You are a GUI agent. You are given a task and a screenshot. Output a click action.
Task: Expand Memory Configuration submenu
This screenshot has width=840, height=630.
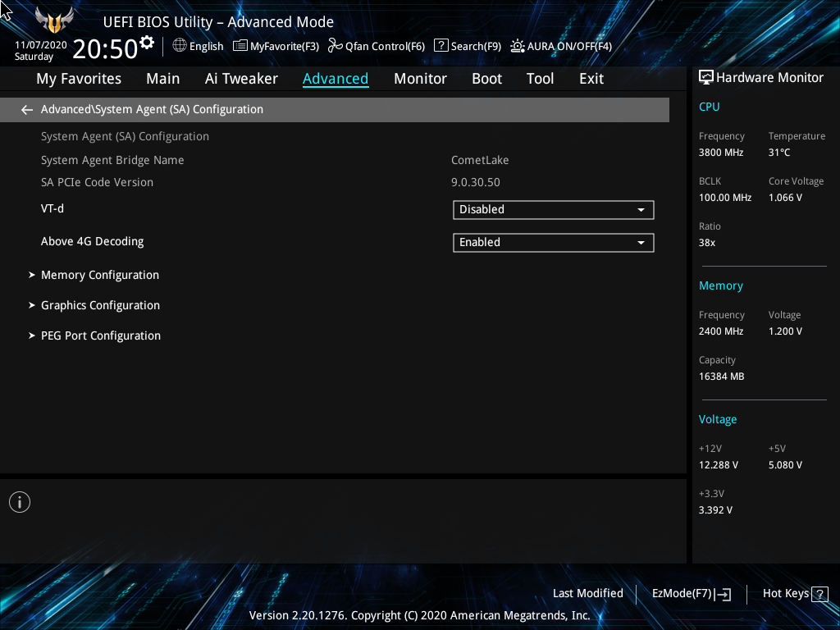(x=99, y=275)
